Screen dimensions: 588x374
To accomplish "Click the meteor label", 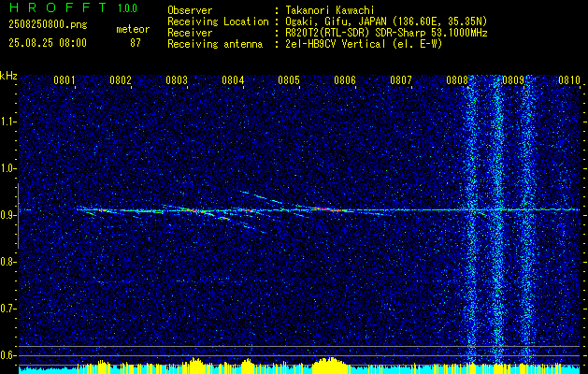I will pyautogui.click(x=133, y=29).
